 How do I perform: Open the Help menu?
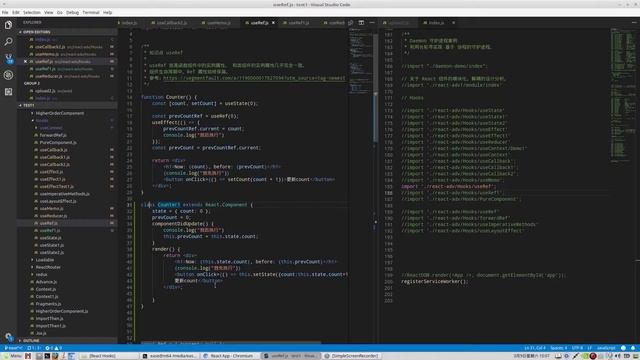coord(107,13)
